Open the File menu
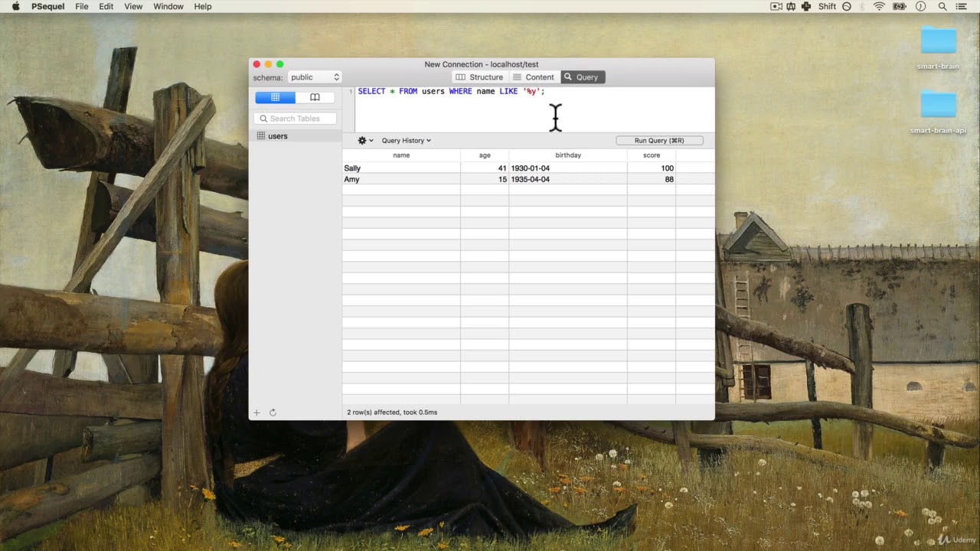 82,6
